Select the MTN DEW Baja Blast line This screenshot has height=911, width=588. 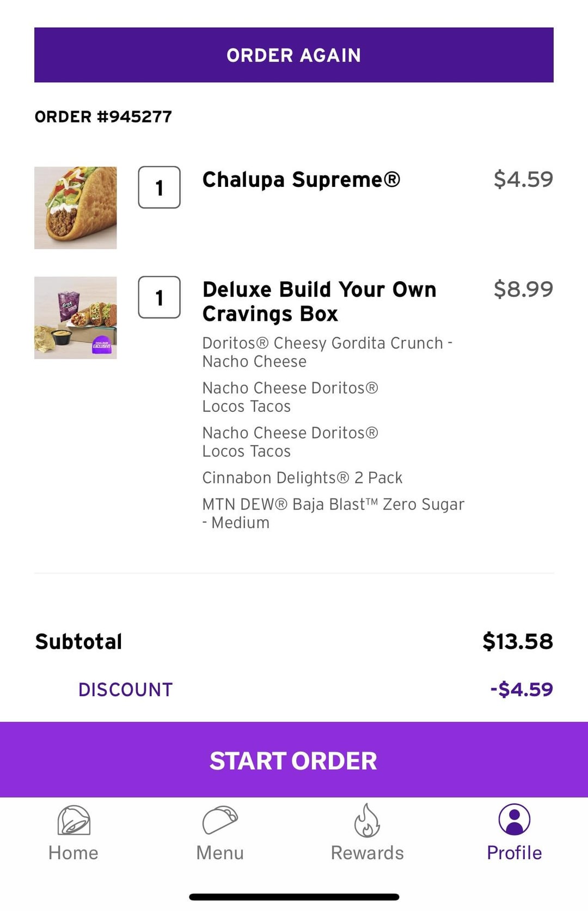pos(333,513)
